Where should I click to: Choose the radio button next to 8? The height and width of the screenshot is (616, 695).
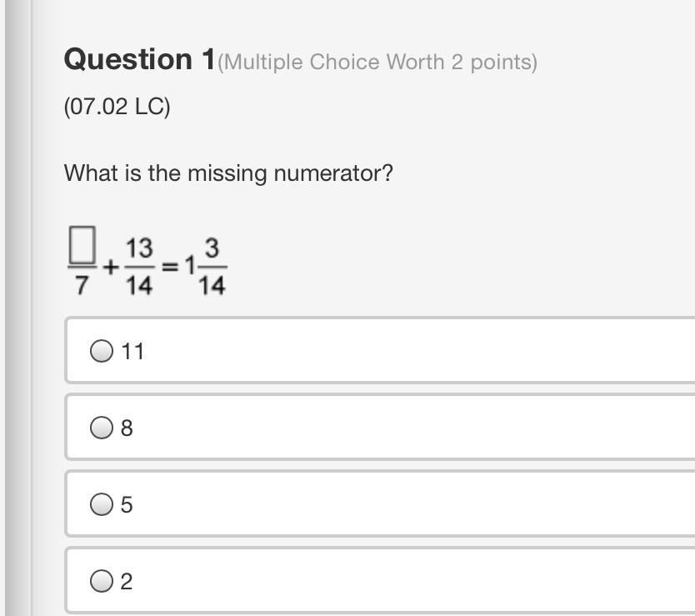[x=102, y=428]
